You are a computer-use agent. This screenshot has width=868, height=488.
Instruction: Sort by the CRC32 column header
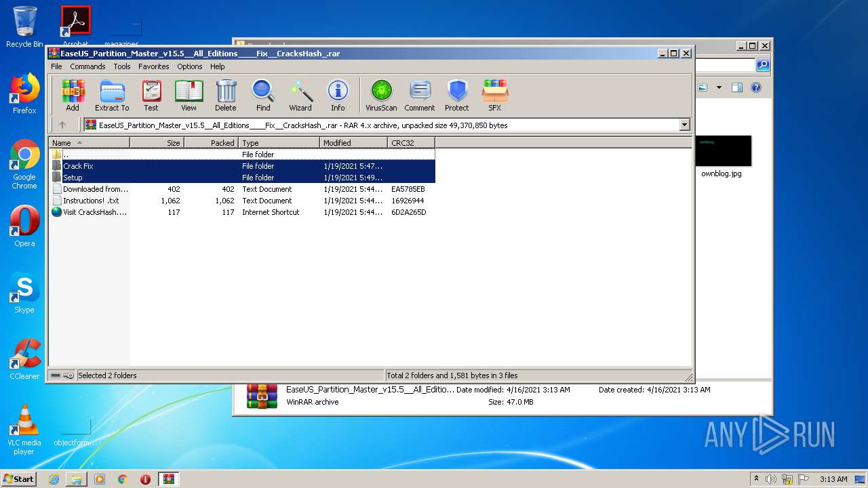[x=411, y=143]
